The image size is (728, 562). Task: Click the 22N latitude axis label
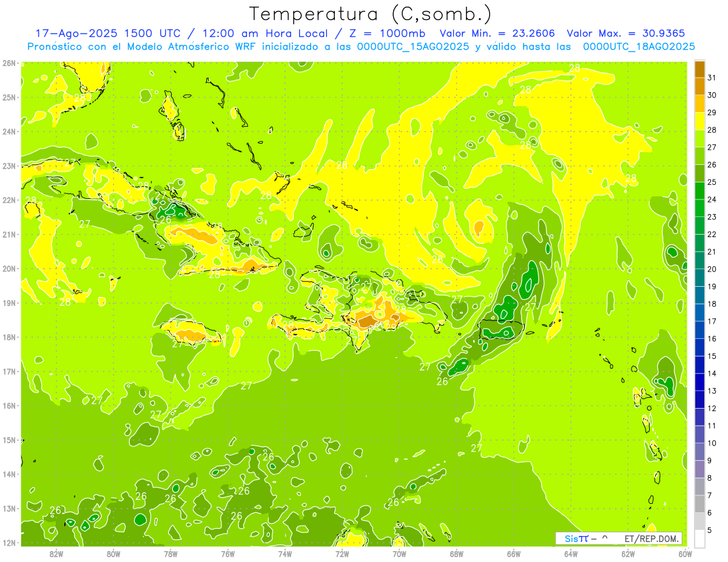tap(9, 200)
